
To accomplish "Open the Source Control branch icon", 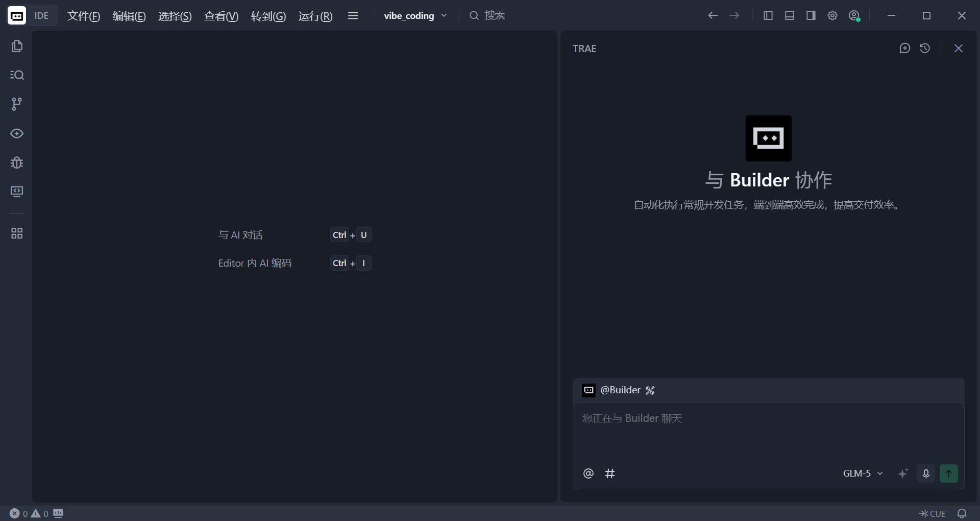I will (x=17, y=104).
